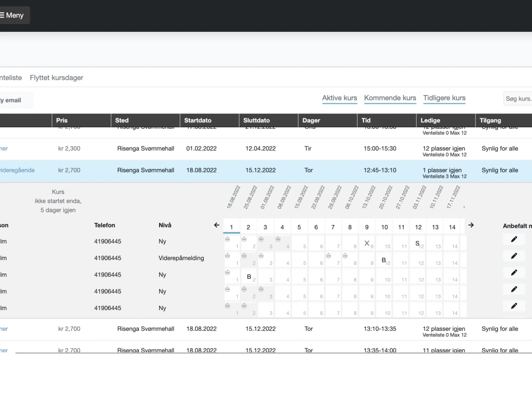Click the Telefon column header
Screen dimensions: 532x399
(x=104, y=225)
